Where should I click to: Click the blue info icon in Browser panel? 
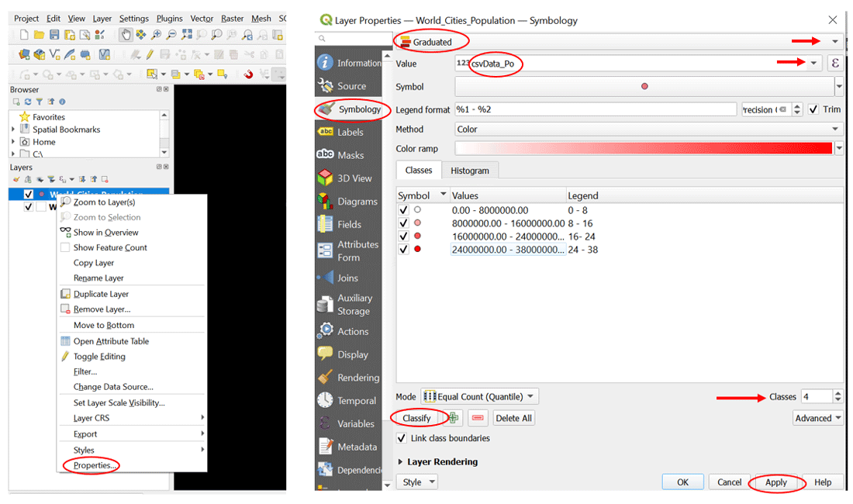coord(62,102)
